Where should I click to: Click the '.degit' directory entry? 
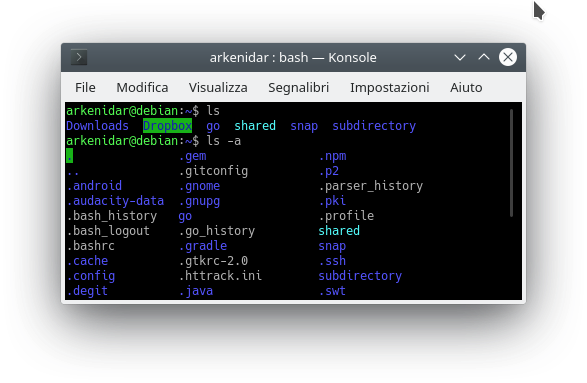pos(87,291)
